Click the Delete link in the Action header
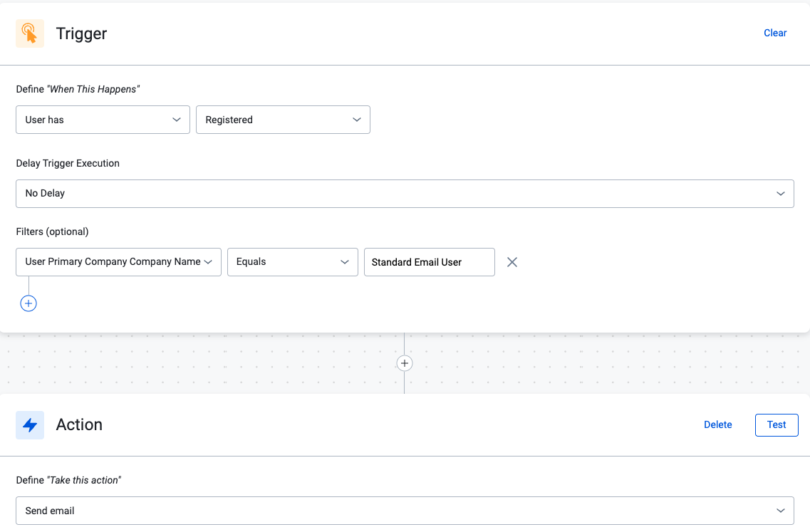810x532 pixels. point(718,425)
